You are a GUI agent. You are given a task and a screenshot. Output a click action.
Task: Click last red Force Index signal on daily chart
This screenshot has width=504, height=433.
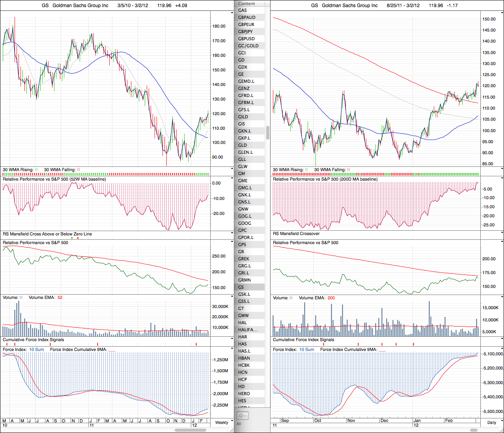(x=413, y=344)
